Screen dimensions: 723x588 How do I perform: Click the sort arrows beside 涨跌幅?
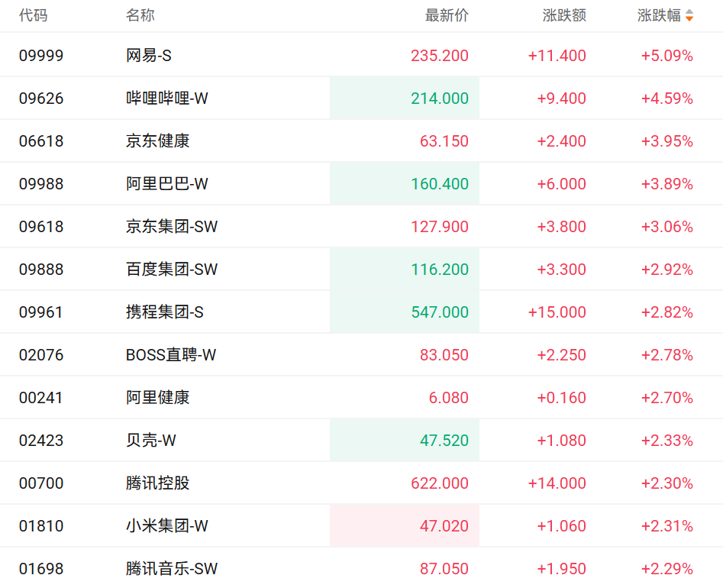point(689,15)
